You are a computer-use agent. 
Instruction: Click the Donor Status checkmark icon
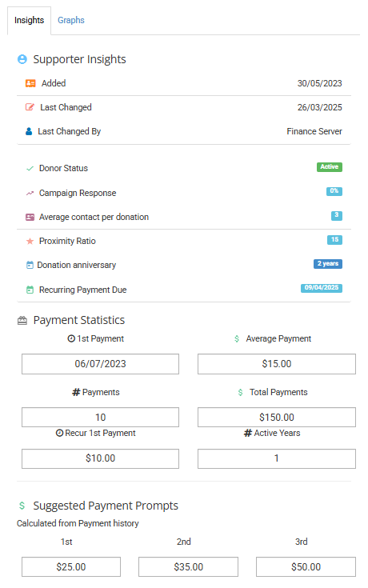(x=30, y=169)
